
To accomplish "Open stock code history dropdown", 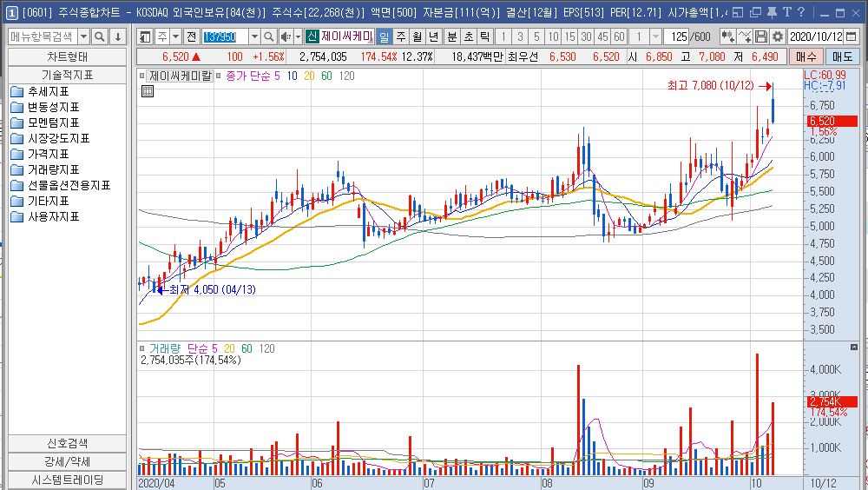I will (x=254, y=37).
